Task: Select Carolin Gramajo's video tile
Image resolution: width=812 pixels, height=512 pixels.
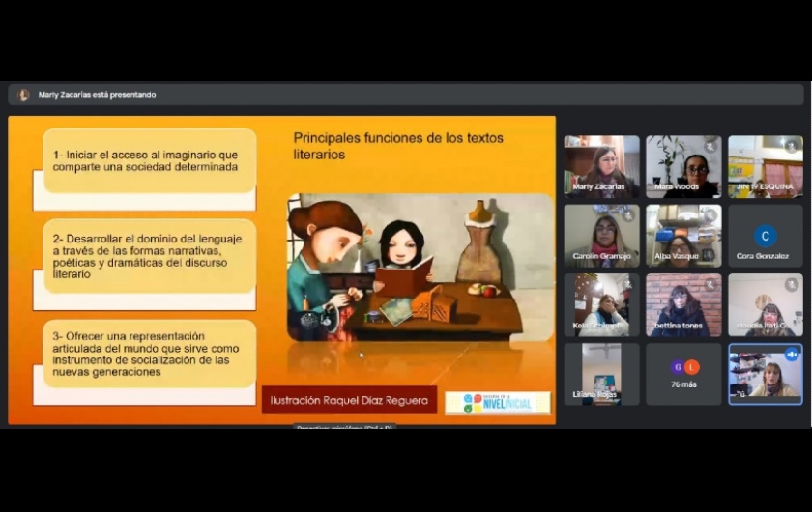Action: (601, 236)
